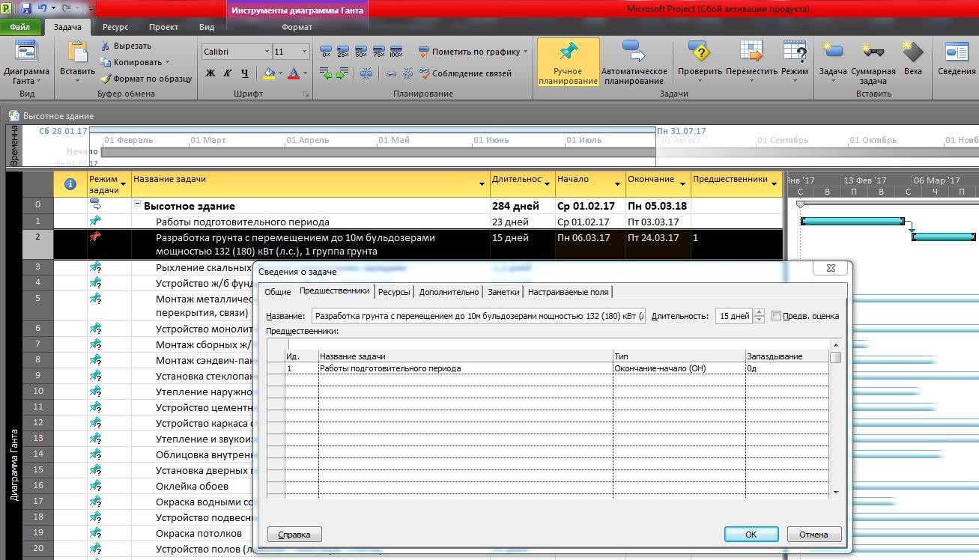The width and height of the screenshot is (979, 560).
Task: Click the ОК button
Action: tap(751, 534)
